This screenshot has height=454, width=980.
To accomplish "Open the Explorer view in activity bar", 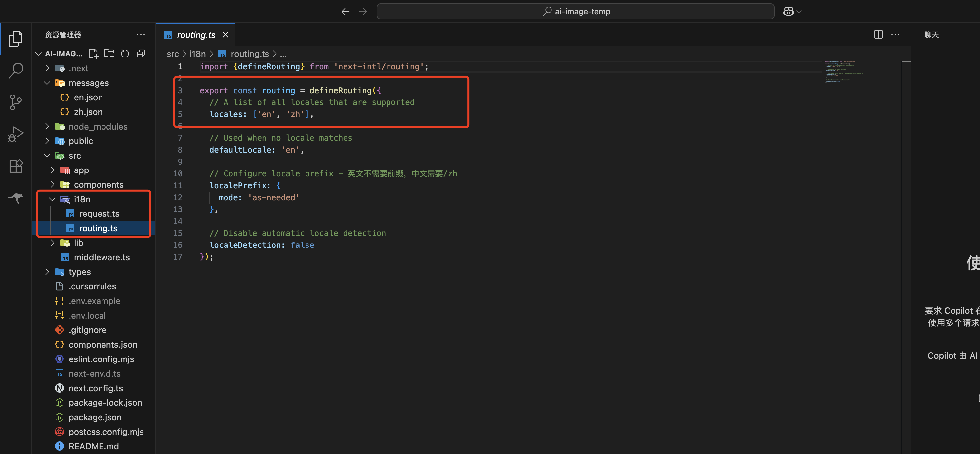I will pyautogui.click(x=16, y=39).
